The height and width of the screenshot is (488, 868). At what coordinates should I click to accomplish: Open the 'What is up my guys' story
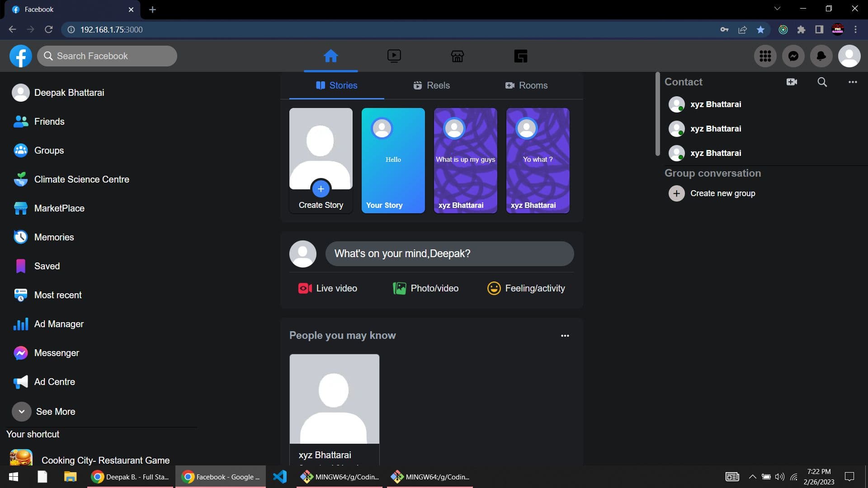pos(465,160)
